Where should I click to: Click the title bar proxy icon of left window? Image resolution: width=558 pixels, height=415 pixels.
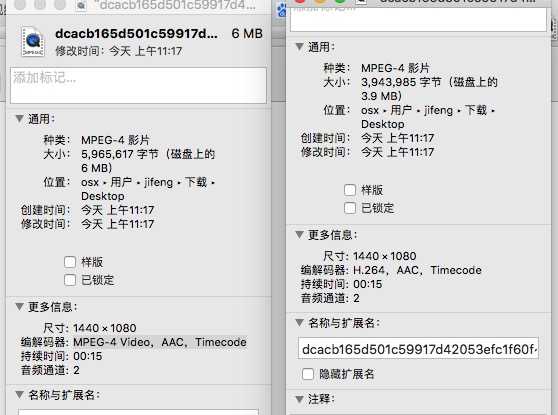tap(81, 5)
